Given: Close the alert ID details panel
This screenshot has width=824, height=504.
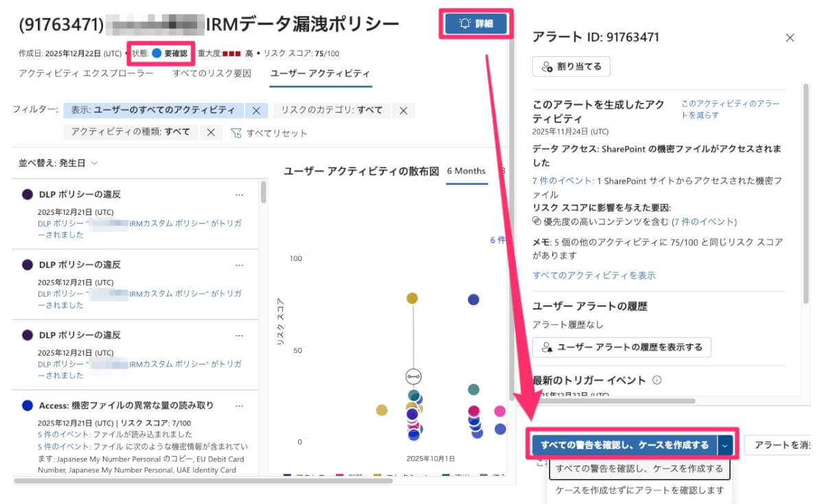Looking at the screenshot, I should [790, 38].
